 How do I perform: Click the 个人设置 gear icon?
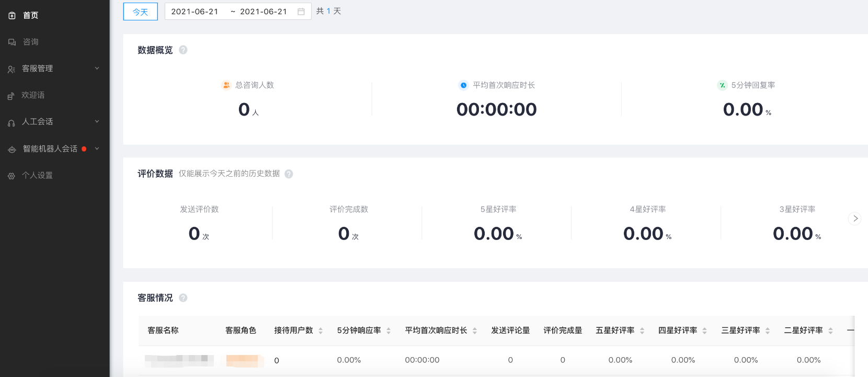[12, 176]
